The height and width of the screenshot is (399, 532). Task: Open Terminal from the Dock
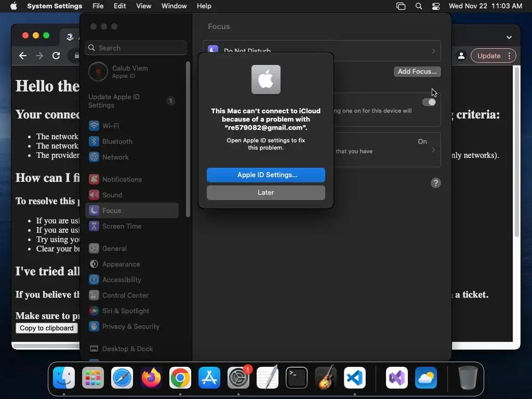tap(297, 378)
